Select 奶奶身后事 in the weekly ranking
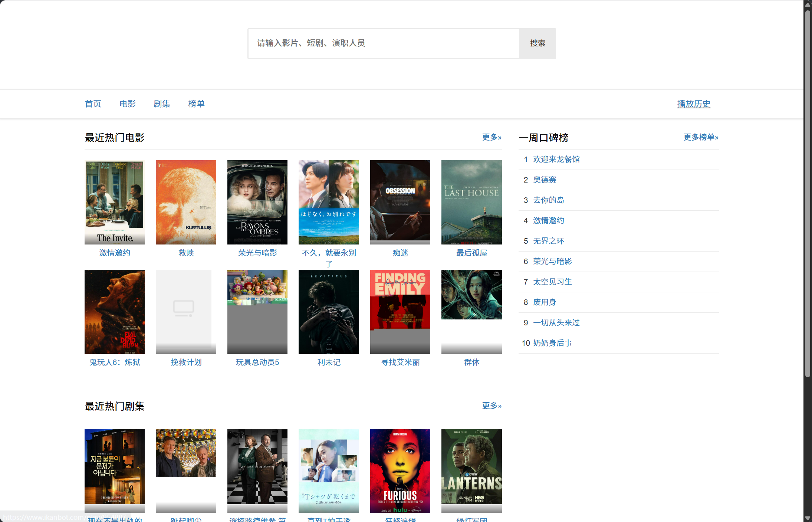 pyautogui.click(x=552, y=343)
